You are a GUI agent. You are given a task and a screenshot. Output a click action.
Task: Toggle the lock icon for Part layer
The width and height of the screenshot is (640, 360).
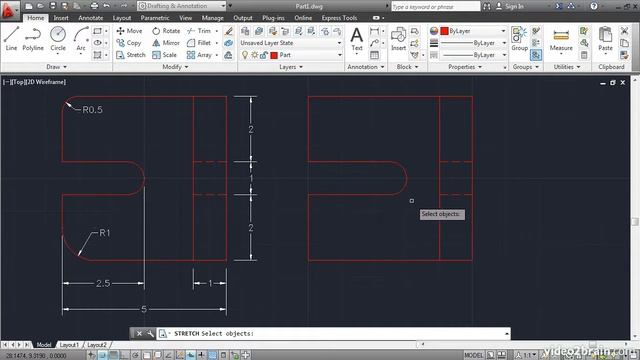tap(264, 55)
